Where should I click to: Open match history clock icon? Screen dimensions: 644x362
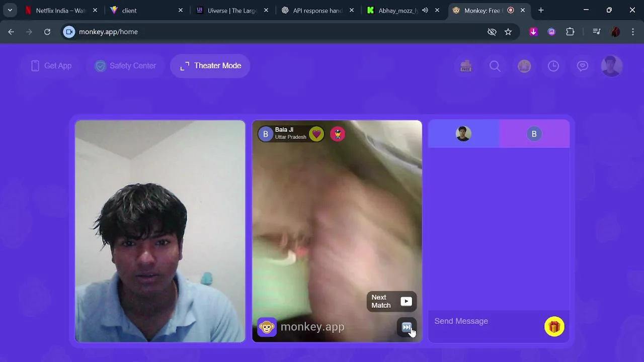[553, 66]
